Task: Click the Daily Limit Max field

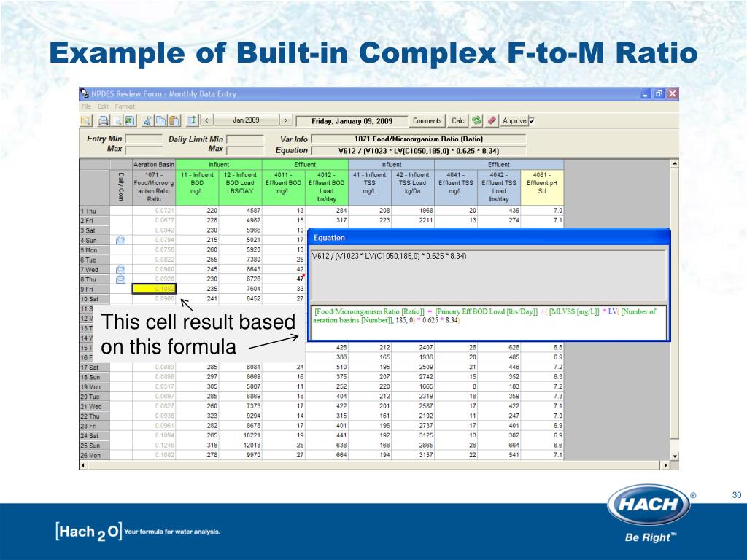Action: pos(245,150)
